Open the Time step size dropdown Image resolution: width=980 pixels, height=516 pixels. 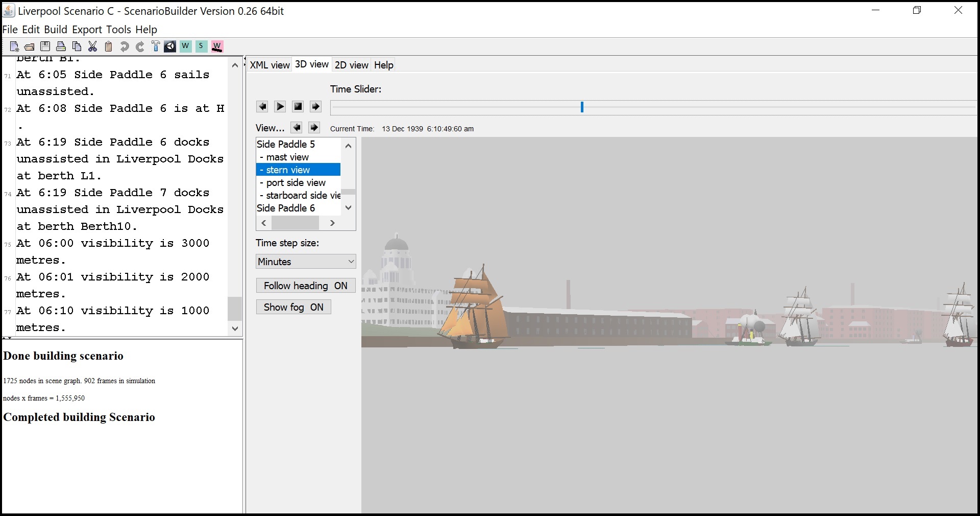pyautogui.click(x=350, y=262)
